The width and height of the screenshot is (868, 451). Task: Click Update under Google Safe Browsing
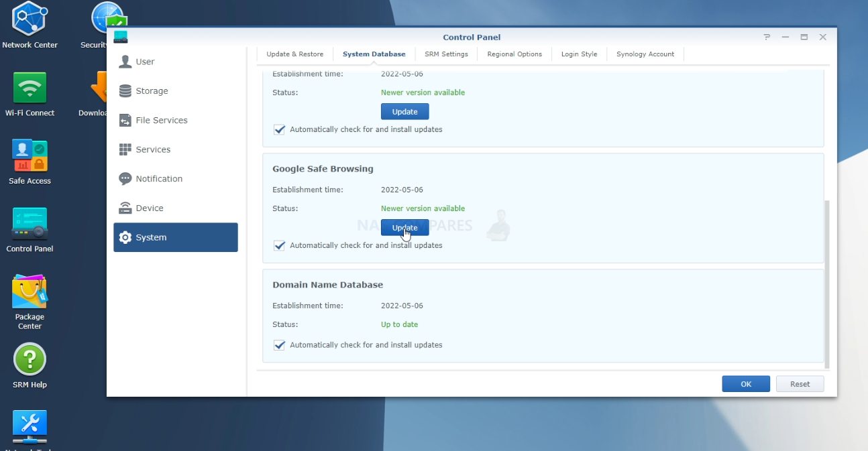405,228
